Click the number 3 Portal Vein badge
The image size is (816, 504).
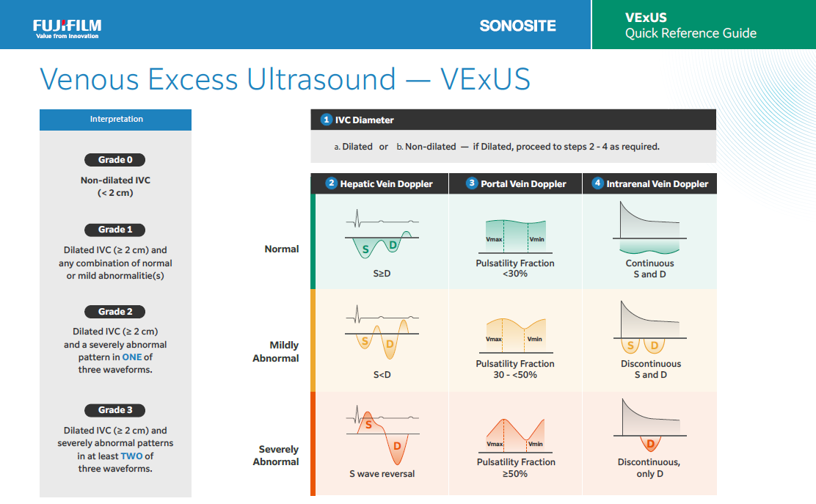[472, 183]
